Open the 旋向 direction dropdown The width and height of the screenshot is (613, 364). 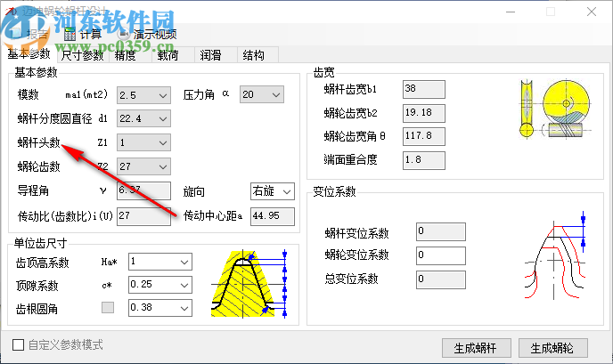[272, 191]
